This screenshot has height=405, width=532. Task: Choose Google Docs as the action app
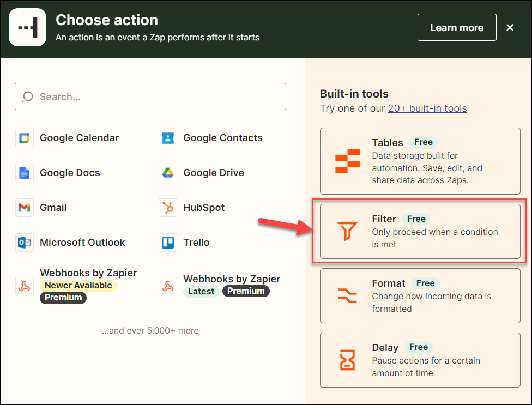pos(70,173)
